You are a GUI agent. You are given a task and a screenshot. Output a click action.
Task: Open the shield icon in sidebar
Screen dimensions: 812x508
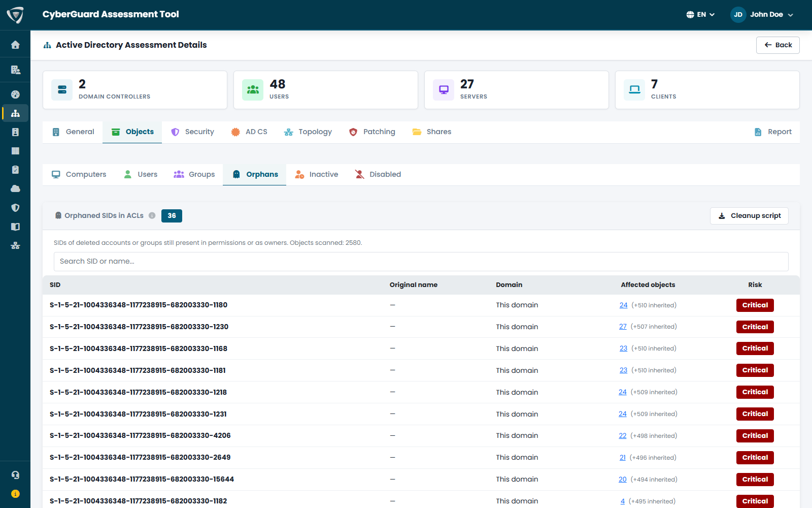coord(15,207)
